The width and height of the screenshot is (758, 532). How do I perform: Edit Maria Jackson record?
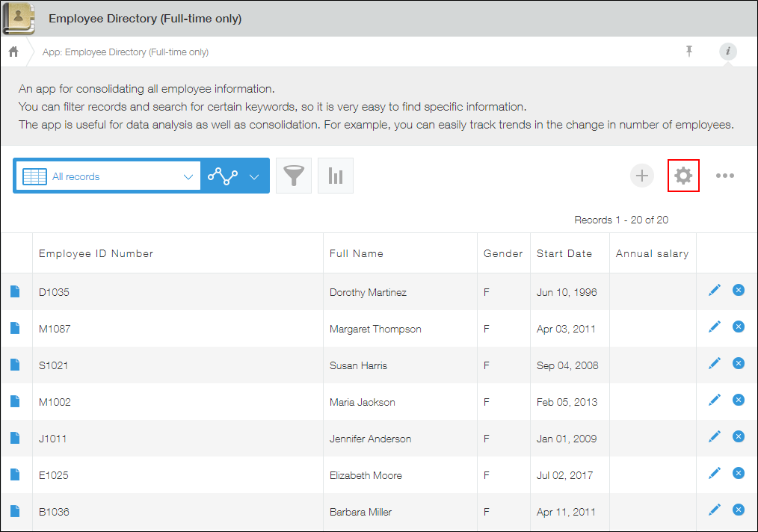coord(715,400)
